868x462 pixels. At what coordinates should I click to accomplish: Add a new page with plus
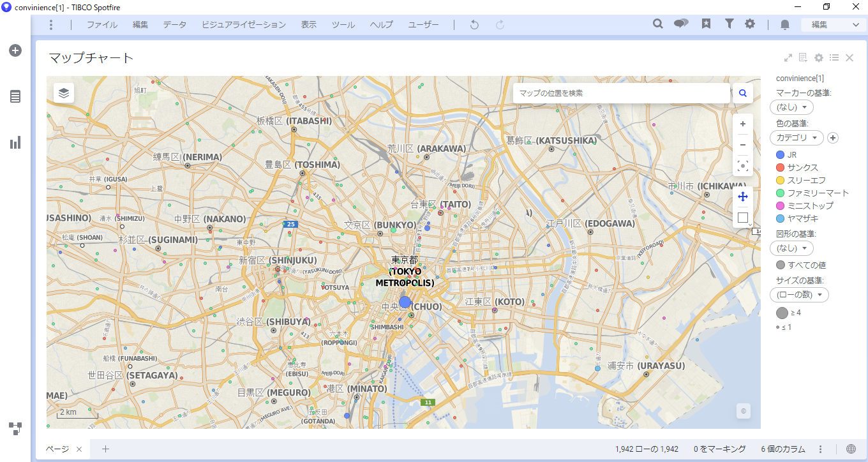(106, 449)
